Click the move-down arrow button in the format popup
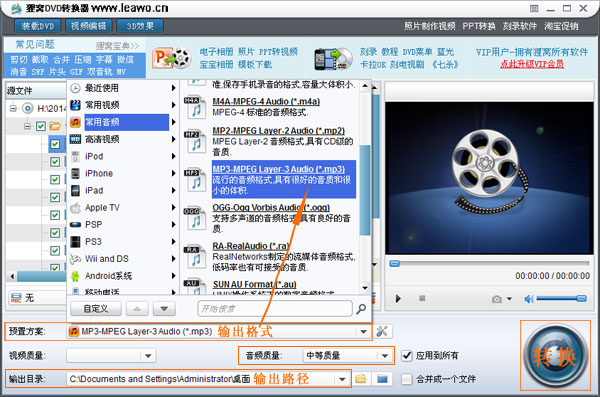The height and width of the screenshot is (397, 600). click(x=164, y=309)
